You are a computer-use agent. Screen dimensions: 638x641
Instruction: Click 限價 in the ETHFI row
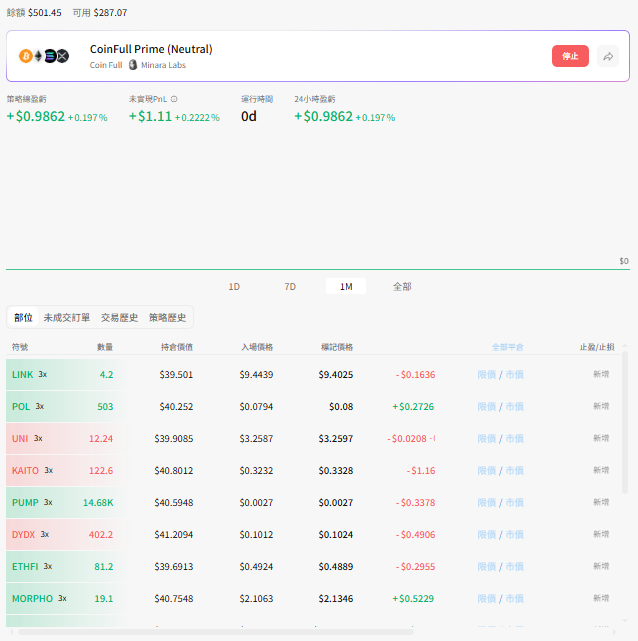(x=487, y=567)
